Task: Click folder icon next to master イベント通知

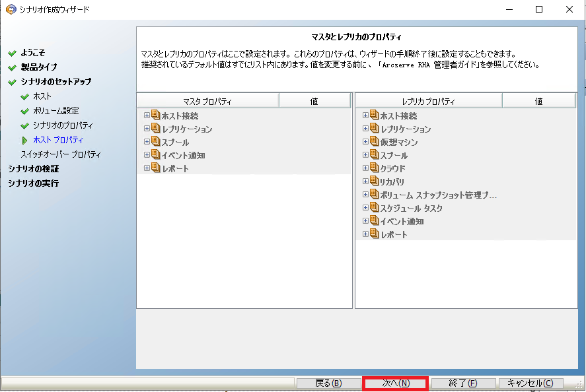Action: click(x=155, y=154)
